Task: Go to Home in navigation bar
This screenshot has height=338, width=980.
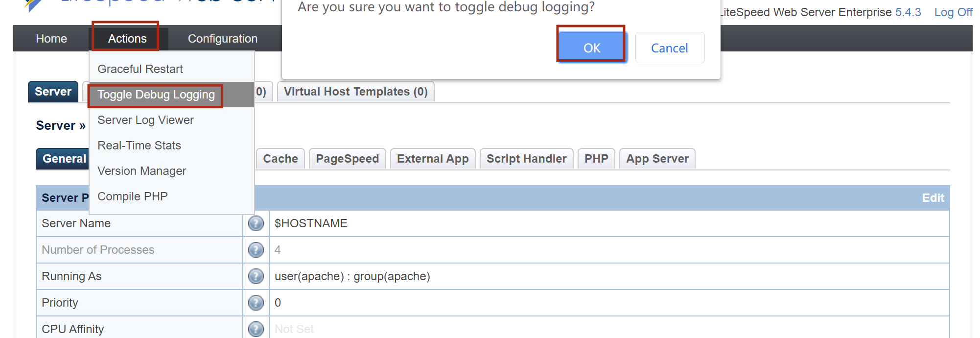Action: 51,39
